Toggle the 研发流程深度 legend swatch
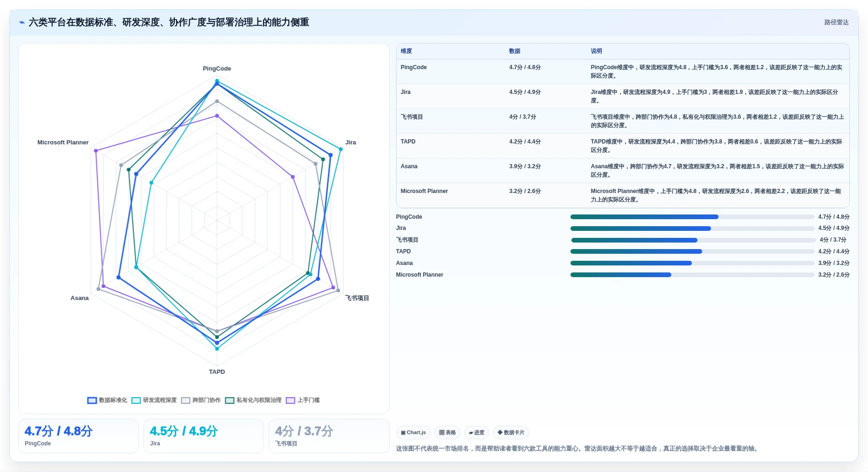 coord(136,400)
